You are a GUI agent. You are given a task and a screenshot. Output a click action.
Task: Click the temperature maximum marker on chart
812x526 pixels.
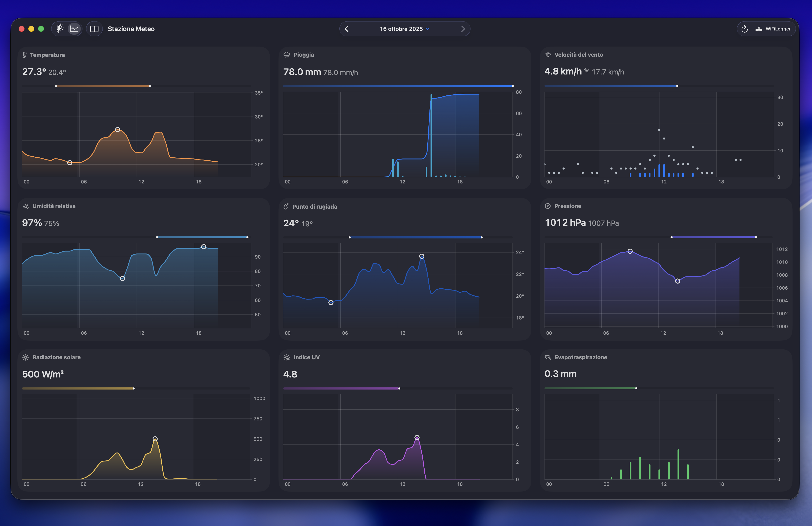(117, 130)
